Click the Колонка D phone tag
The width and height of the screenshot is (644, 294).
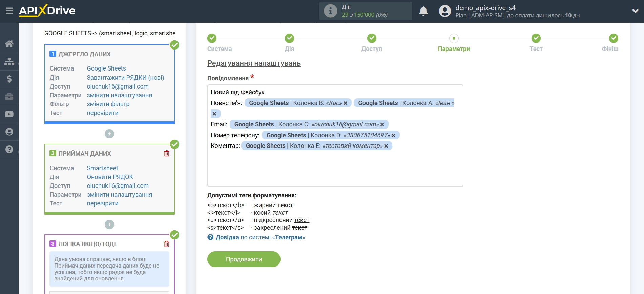(x=331, y=135)
